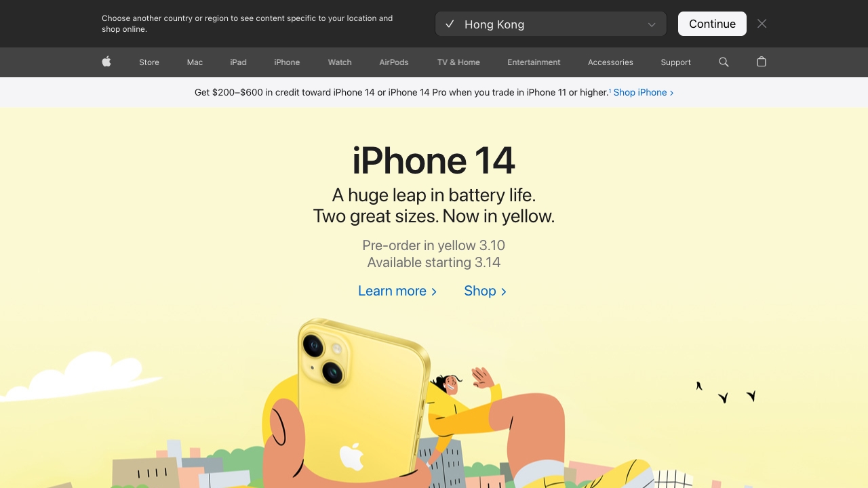Open the shopping bag icon
The width and height of the screenshot is (868, 488).
coord(762,62)
